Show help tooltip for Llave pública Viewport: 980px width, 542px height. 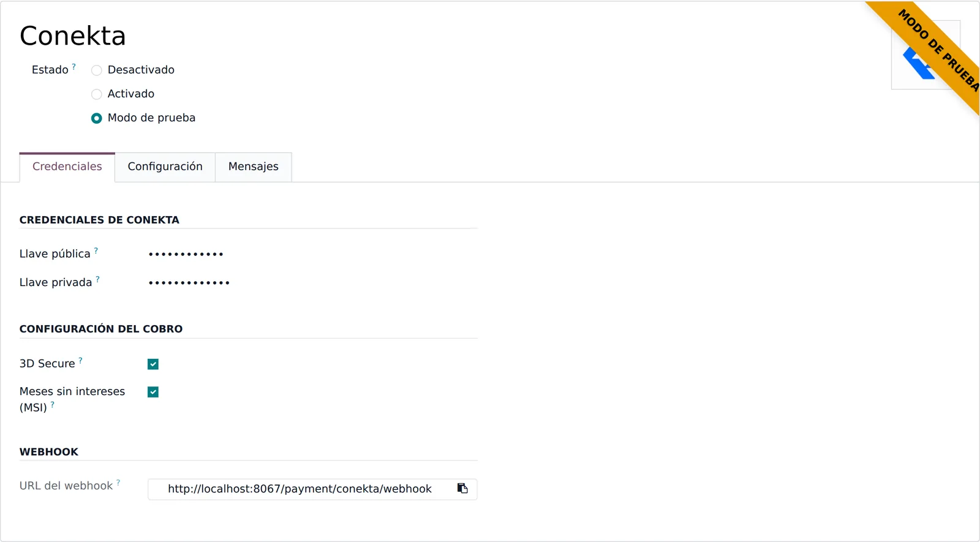point(96,250)
